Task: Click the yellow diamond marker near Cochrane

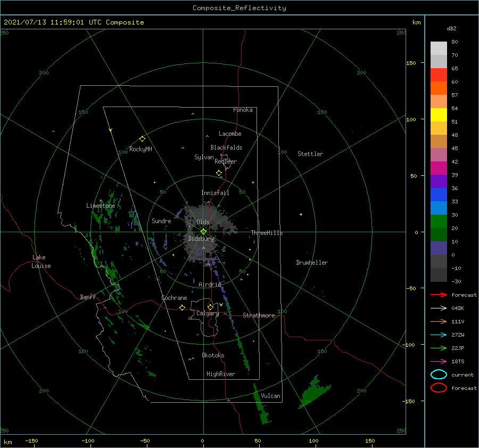Action: (182, 308)
